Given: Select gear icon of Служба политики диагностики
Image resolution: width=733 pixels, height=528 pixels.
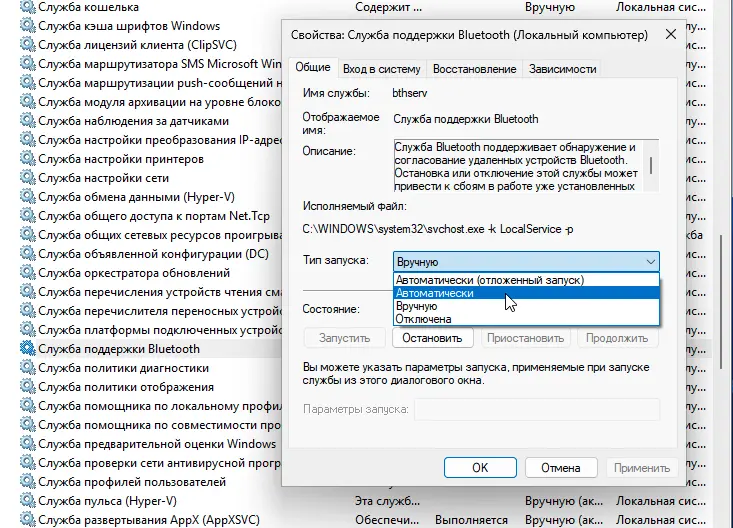Looking at the screenshot, I should (27, 368).
